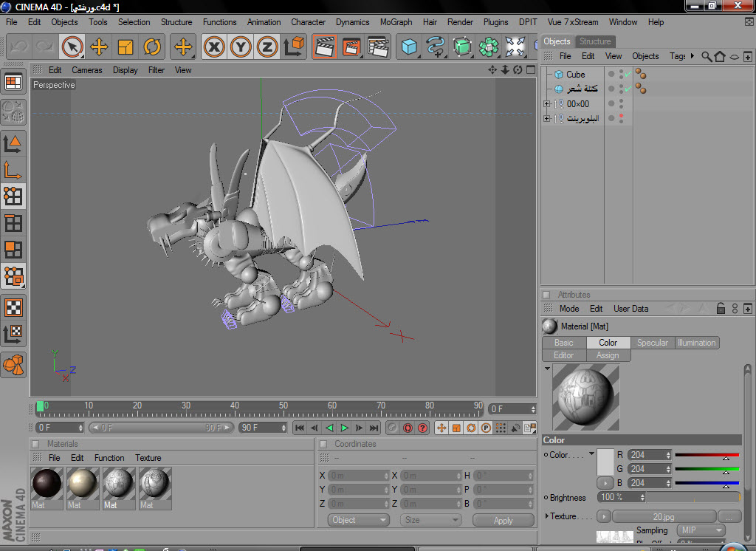The image size is (756, 551).
Task: Toggle Y-axis lock button
Action: point(241,47)
